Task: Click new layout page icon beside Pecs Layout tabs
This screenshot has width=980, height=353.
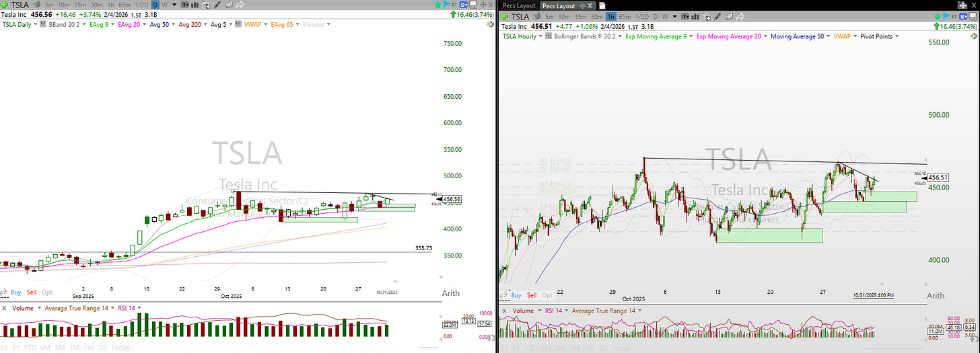Action: tap(603, 5)
